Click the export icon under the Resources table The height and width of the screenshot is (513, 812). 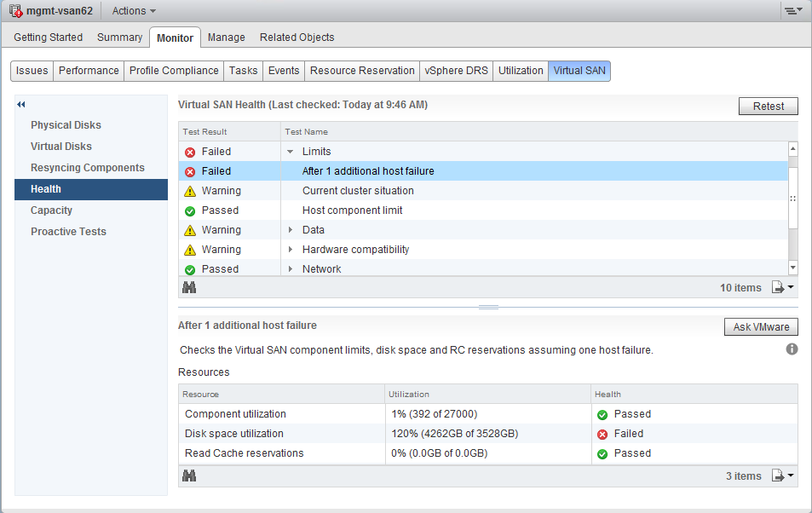coord(777,476)
